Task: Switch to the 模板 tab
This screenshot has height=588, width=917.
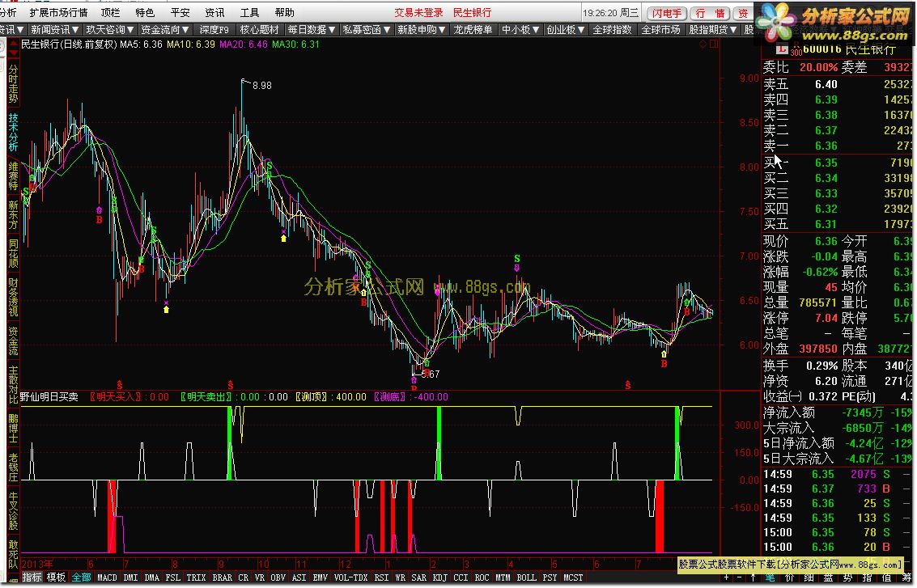Action: [x=56, y=577]
